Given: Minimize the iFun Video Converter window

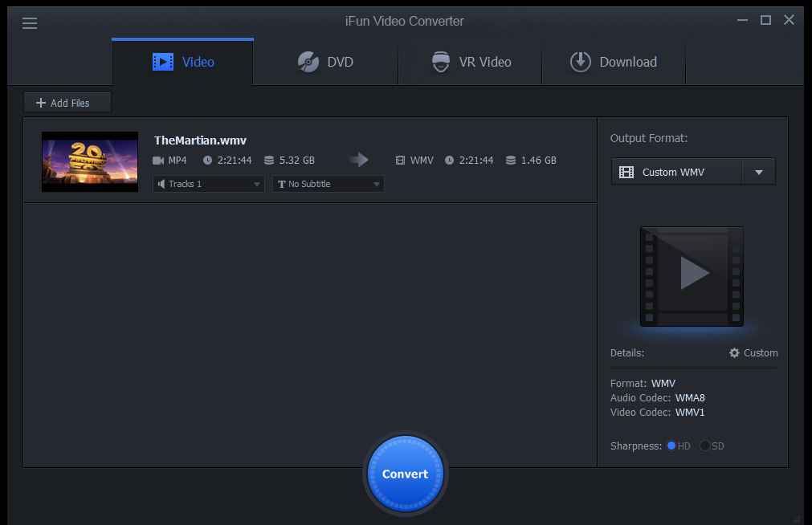Looking at the screenshot, I should [x=743, y=20].
